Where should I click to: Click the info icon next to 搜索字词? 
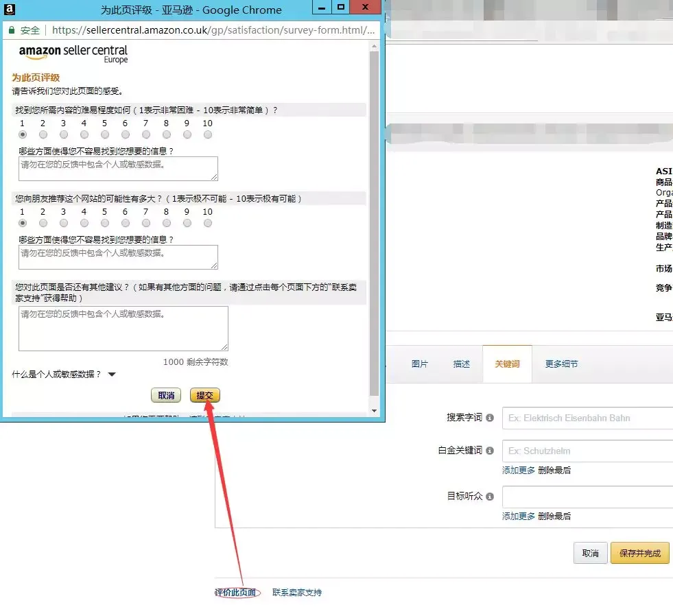pyautogui.click(x=490, y=418)
